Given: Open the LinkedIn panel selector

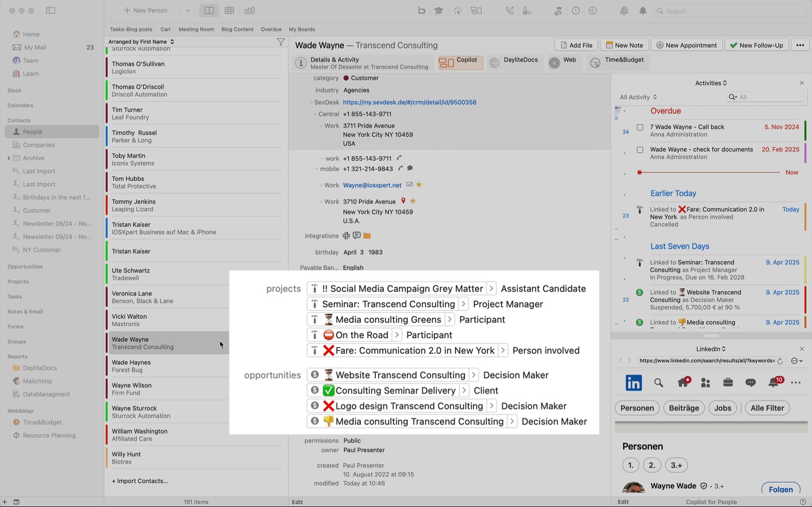Looking at the screenshot, I should [x=711, y=349].
